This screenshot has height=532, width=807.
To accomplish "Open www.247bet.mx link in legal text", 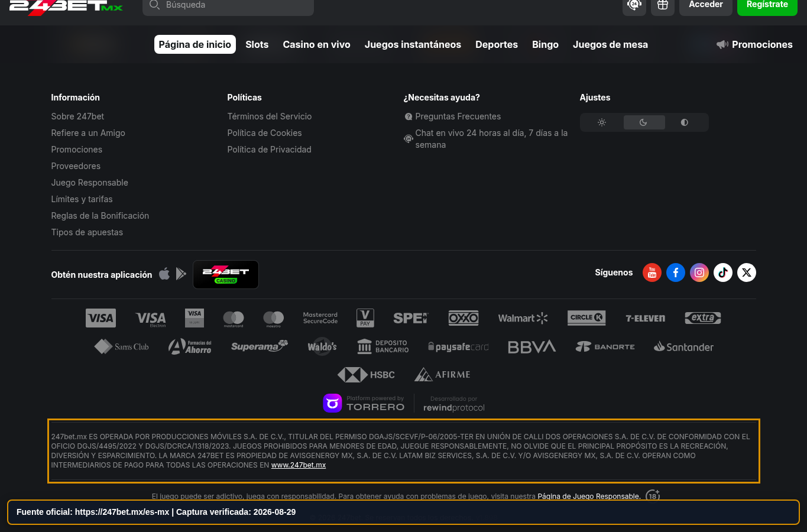I will 299,465.
